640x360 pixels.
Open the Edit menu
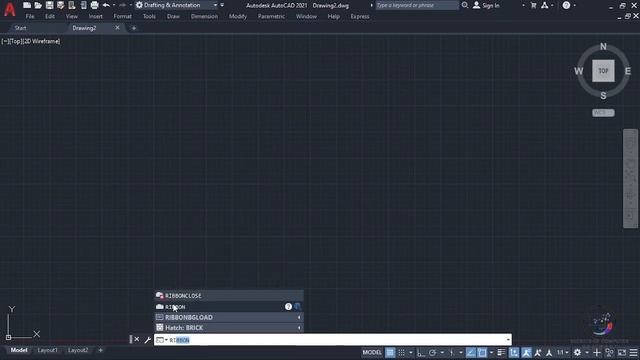[50, 17]
